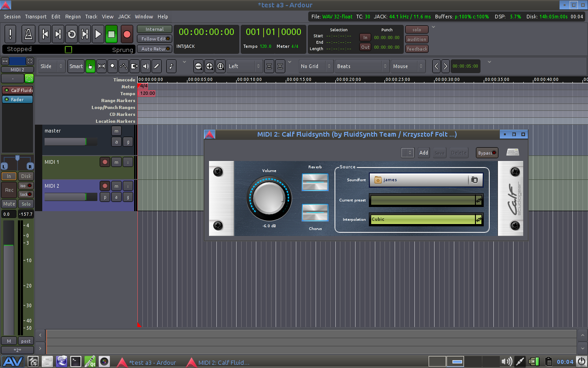Select the Zoom magnifier tool
This screenshot has width=588, height=368.
113,66
